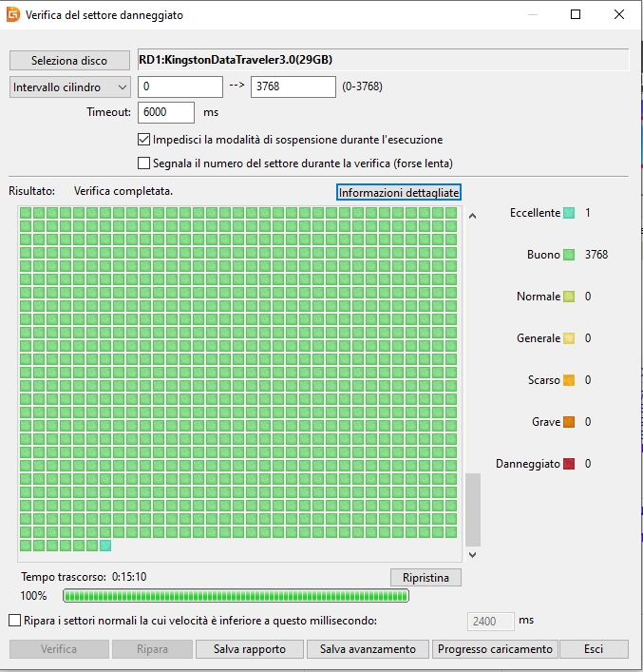Image resolution: width=643 pixels, height=672 pixels.
Task: Click the Grave dark orange swatch
Action: click(x=569, y=422)
